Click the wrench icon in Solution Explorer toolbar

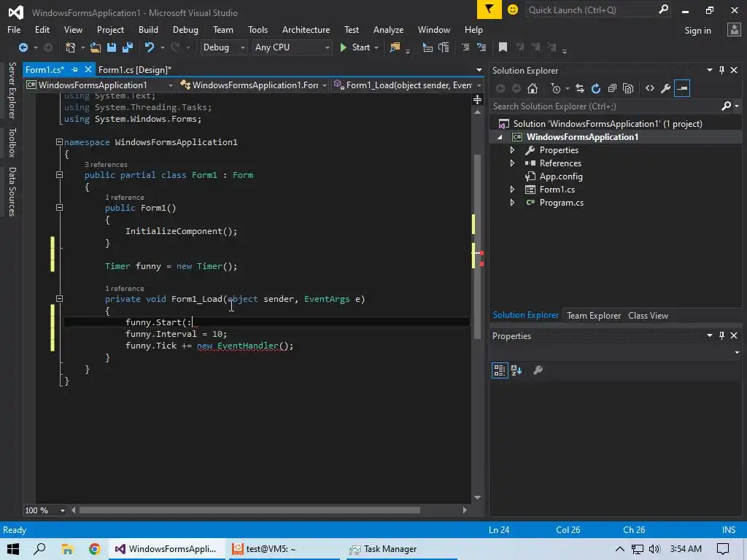pyautogui.click(x=666, y=88)
